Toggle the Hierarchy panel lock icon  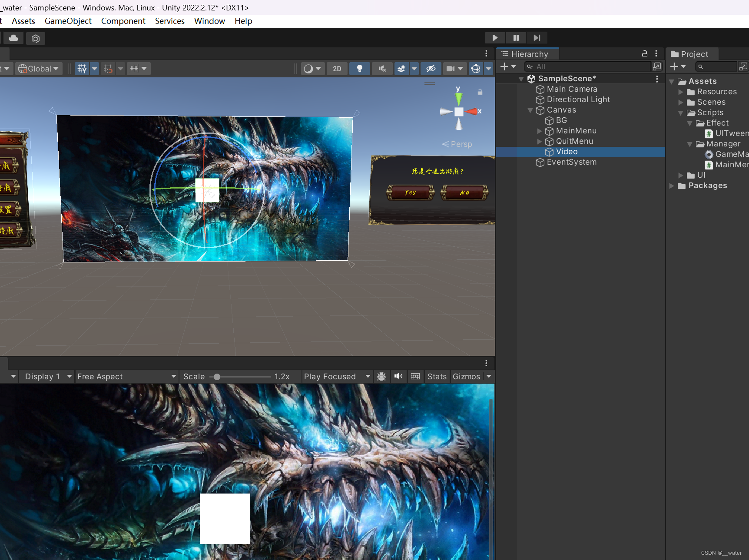tap(645, 53)
